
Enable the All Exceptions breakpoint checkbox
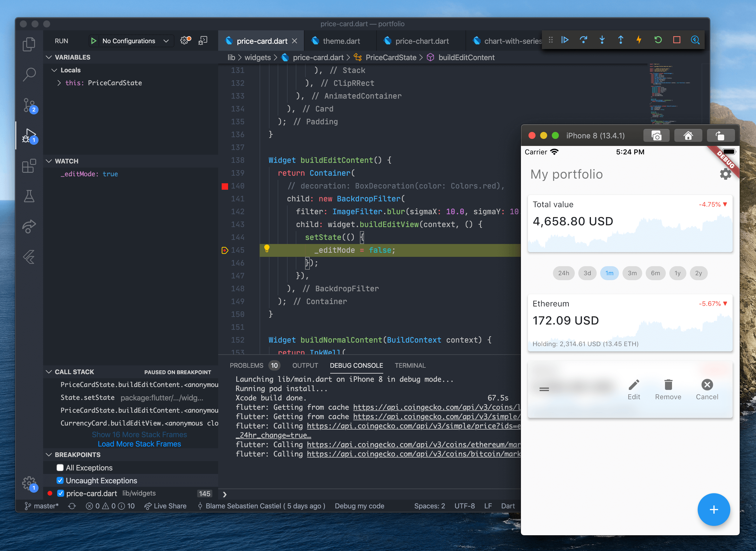(60, 468)
